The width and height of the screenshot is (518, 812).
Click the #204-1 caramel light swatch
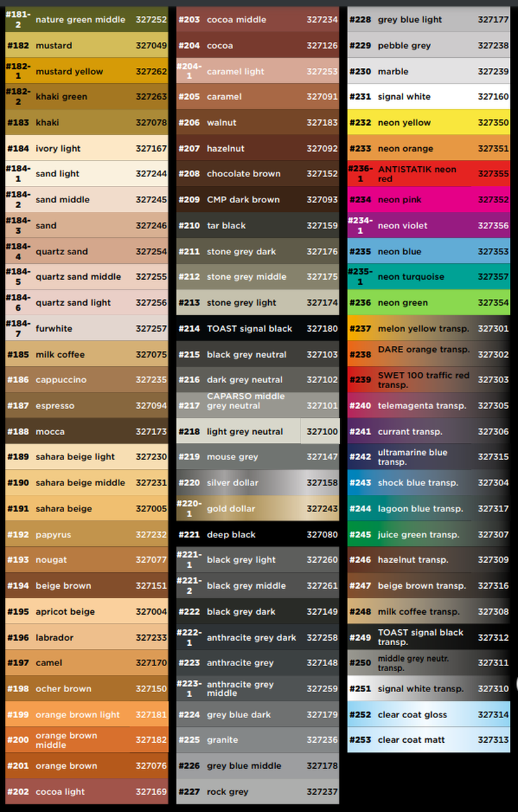257,71
